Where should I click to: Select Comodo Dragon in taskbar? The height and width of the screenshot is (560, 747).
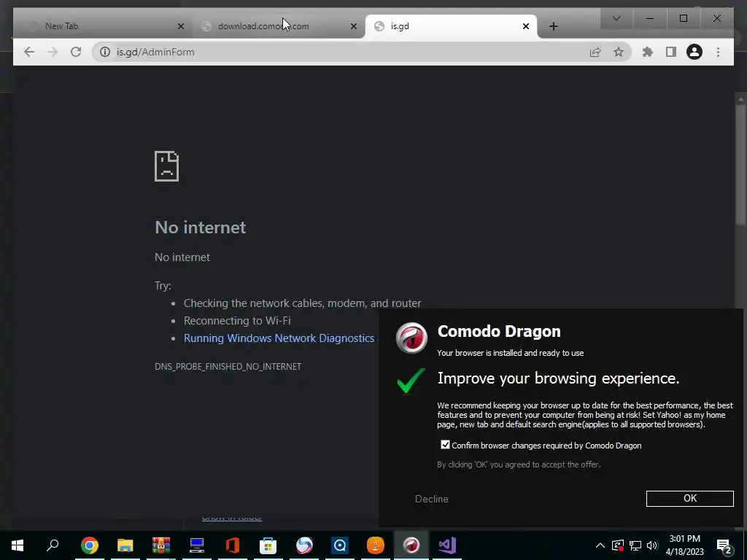pos(411,545)
